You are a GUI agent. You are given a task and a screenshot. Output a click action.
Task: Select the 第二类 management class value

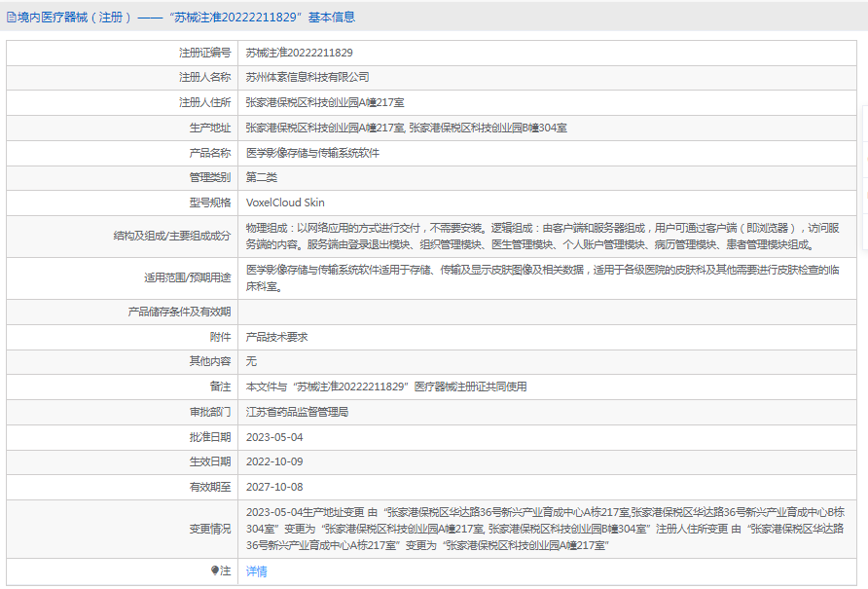tap(262, 177)
